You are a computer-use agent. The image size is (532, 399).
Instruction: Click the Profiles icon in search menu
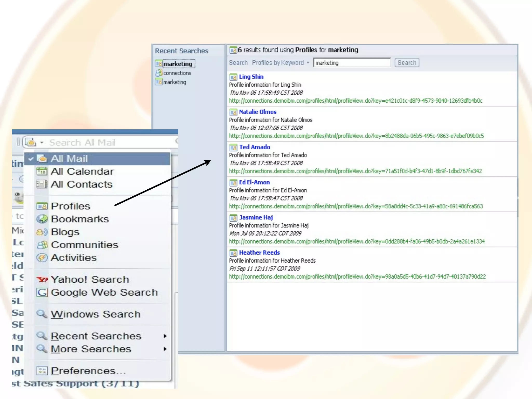[x=42, y=206]
